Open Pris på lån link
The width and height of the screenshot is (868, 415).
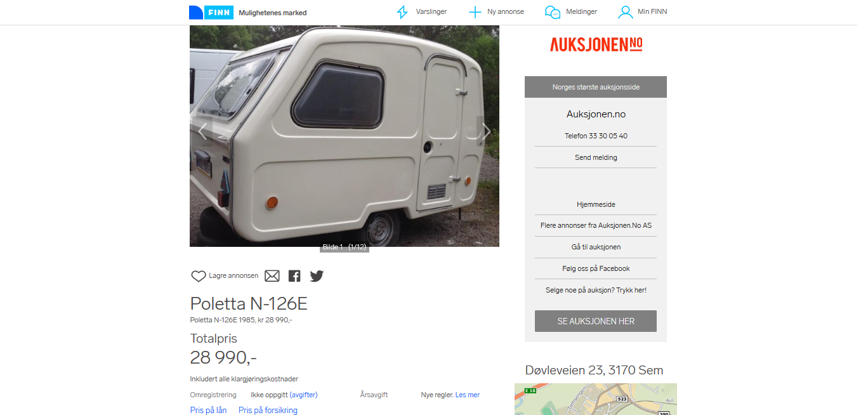(208, 411)
